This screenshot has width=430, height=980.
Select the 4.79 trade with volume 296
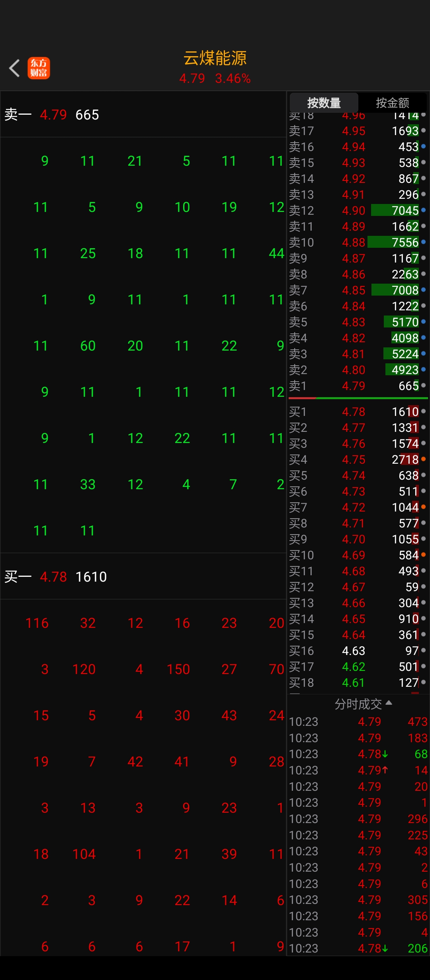358,819
